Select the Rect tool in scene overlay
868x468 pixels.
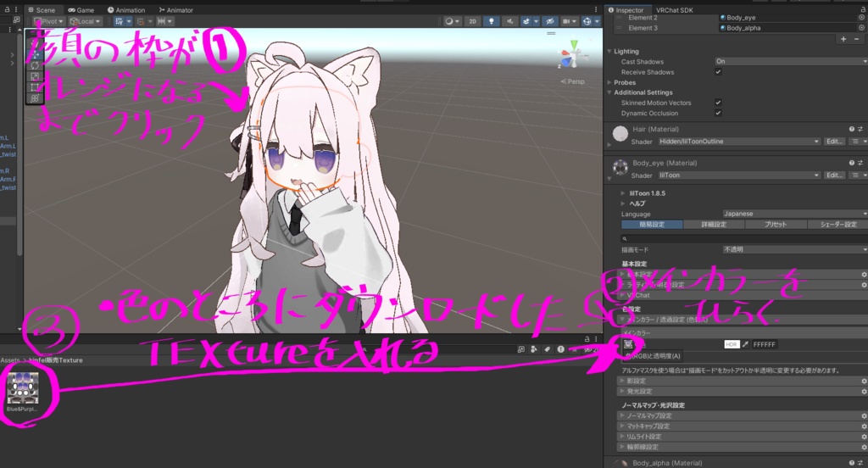point(35,87)
